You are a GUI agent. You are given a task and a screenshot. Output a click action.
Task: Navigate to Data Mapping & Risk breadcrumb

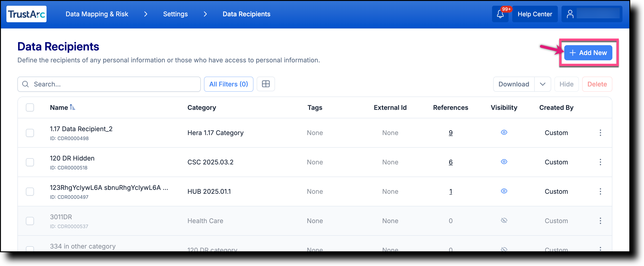coord(97,14)
